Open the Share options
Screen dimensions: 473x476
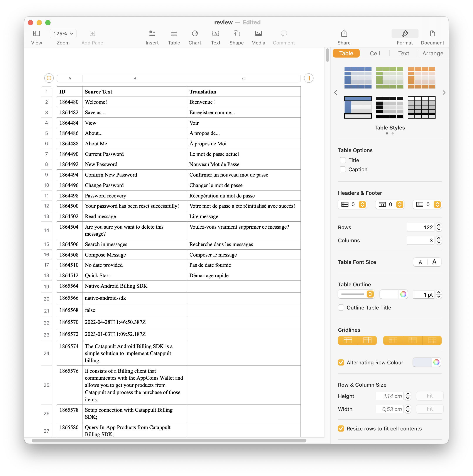pos(344,33)
